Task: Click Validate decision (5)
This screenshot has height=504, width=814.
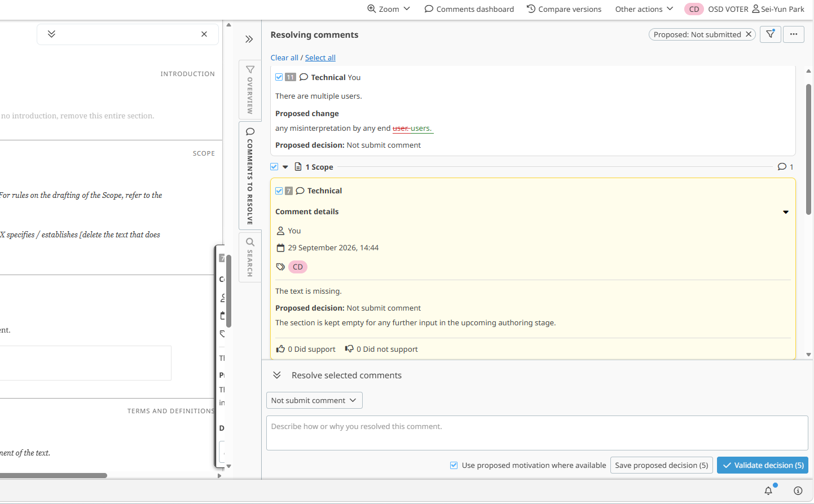Action: (x=763, y=465)
